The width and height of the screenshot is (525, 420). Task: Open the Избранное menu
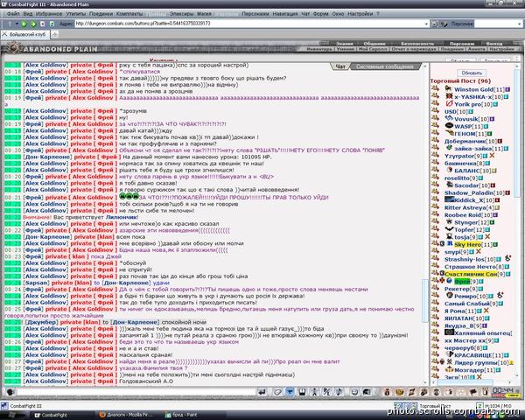pyautogui.click(x=49, y=14)
